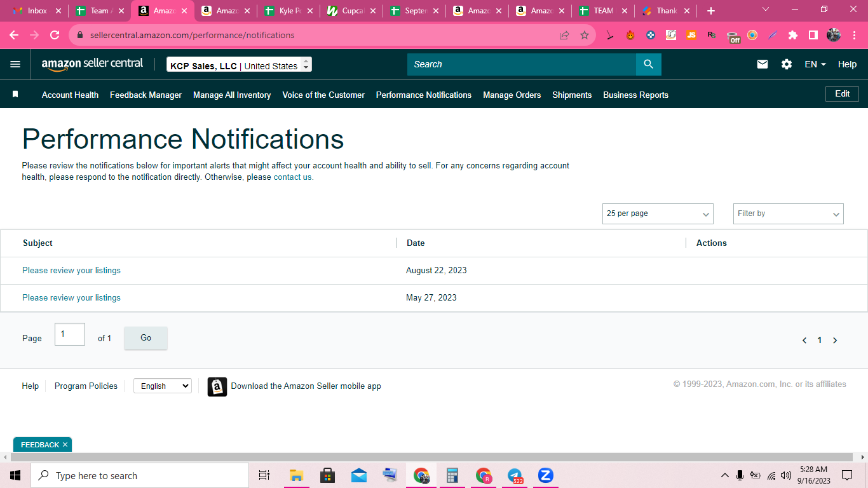This screenshot has width=868, height=488.
Task: Go to previous page of notifications
Action: [804, 341]
